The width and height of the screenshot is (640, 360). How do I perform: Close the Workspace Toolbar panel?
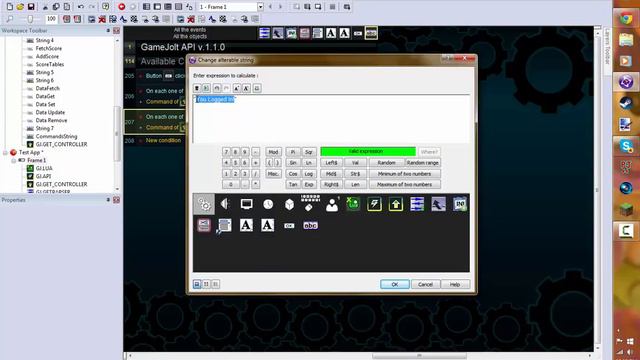116,31
